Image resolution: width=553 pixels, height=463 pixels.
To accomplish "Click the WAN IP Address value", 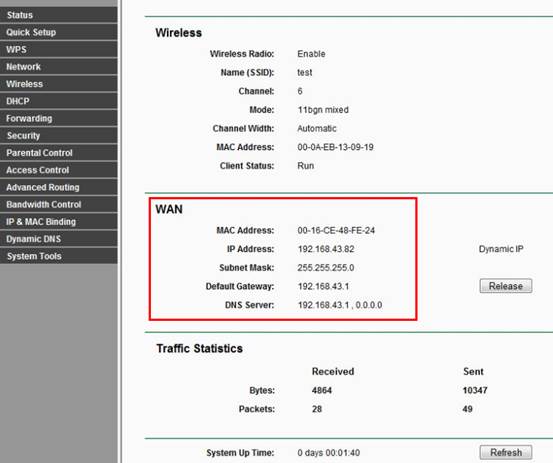I will click(326, 249).
